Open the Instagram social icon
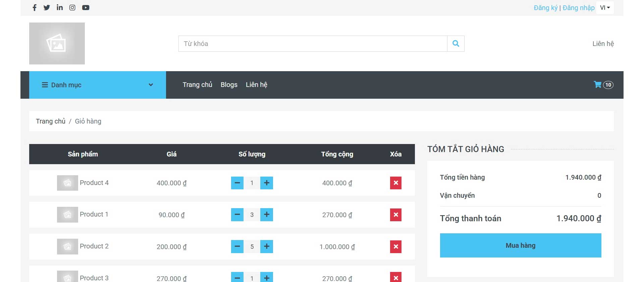The height and width of the screenshot is (282, 644). [x=72, y=8]
